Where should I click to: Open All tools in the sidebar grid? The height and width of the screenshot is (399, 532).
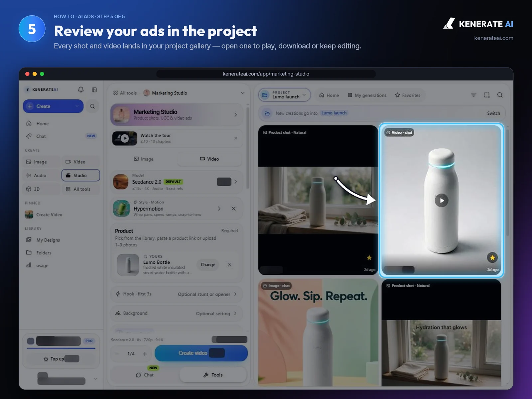(81, 189)
